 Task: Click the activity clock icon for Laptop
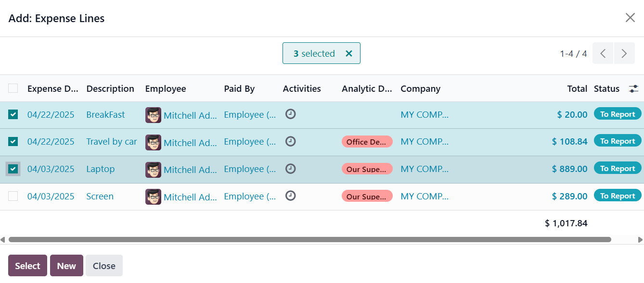pyautogui.click(x=290, y=169)
